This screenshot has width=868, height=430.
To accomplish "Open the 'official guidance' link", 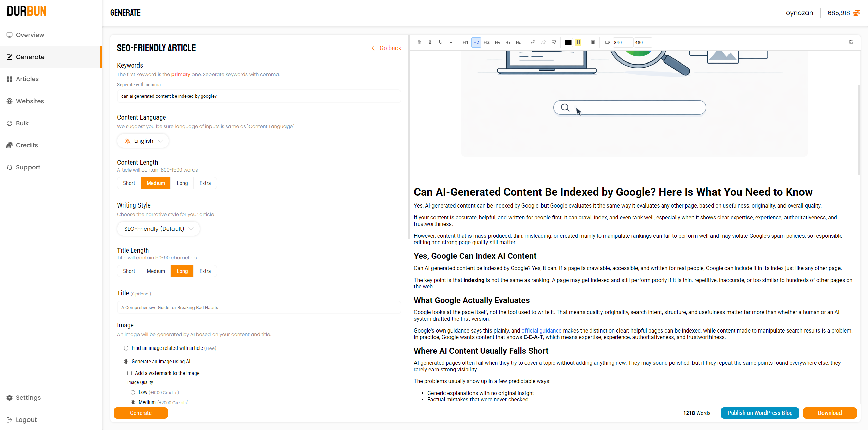I will [541, 330].
